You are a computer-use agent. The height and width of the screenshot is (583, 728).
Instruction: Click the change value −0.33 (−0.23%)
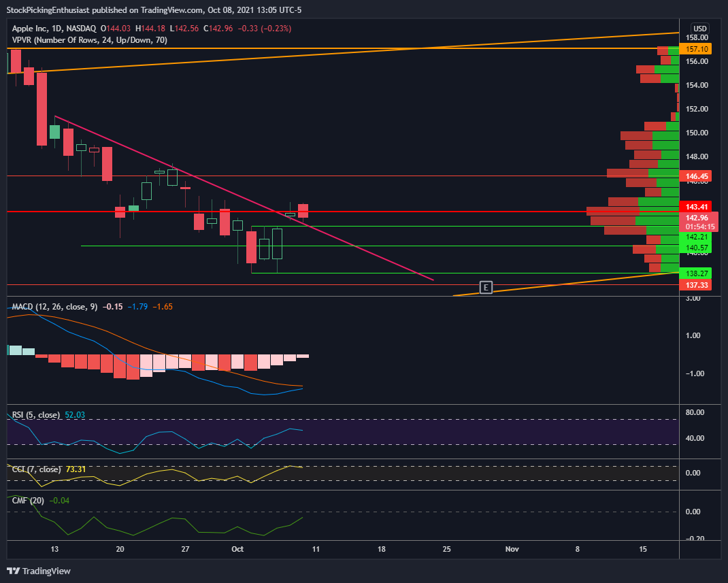click(x=265, y=29)
